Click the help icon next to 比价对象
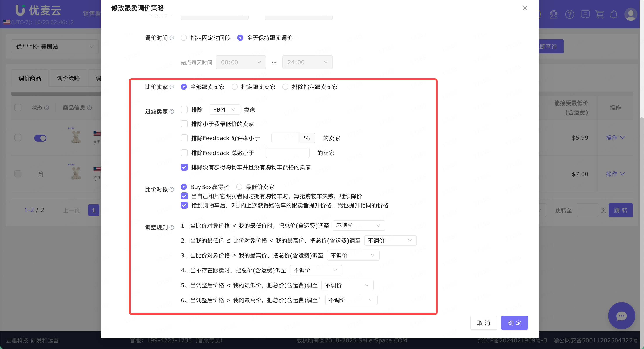The height and width of the screenshot is (349, 644). coord(172,189)
